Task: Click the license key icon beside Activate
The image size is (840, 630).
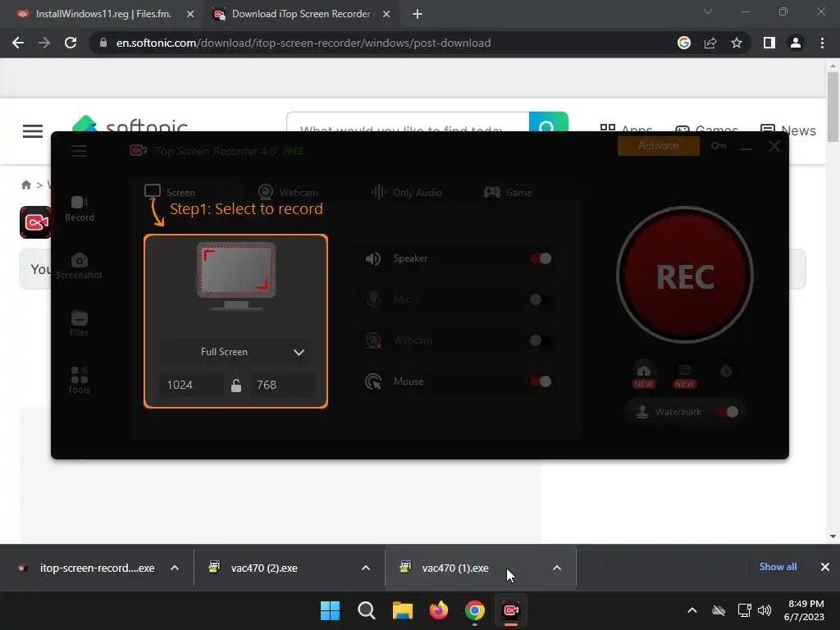Action: point(719,146)
